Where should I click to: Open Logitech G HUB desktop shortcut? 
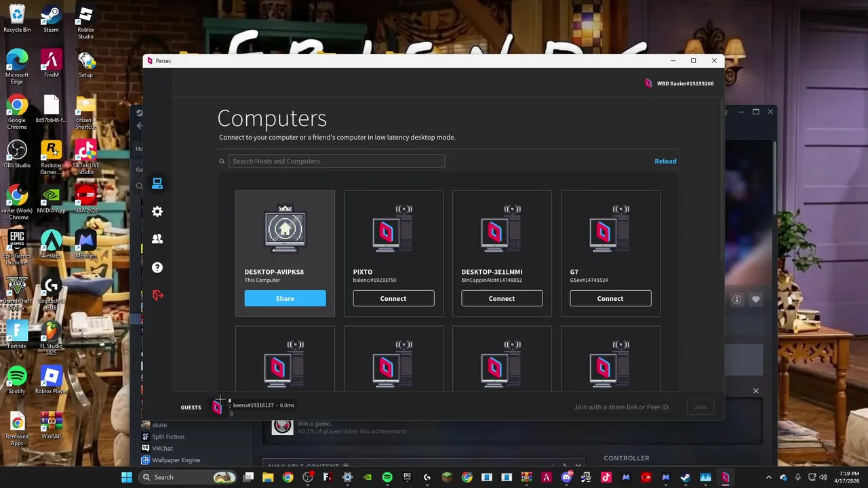pyautogui.click(x=51, y=293)
